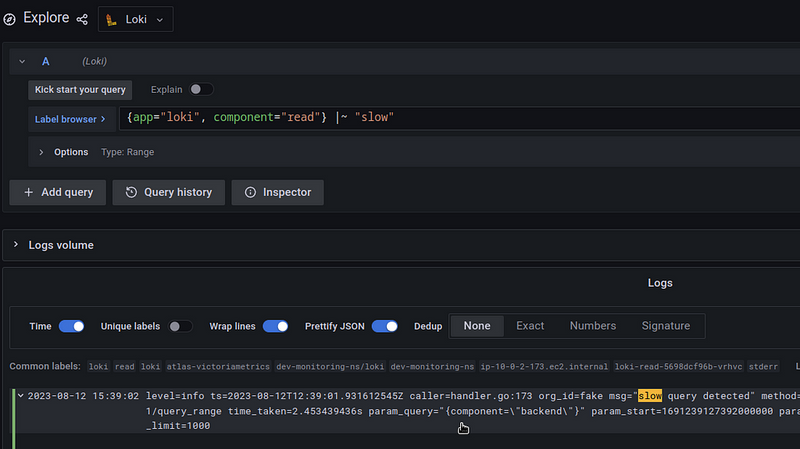
Task: Expand the Logs volume panel
Action: [x=17, y=244]
